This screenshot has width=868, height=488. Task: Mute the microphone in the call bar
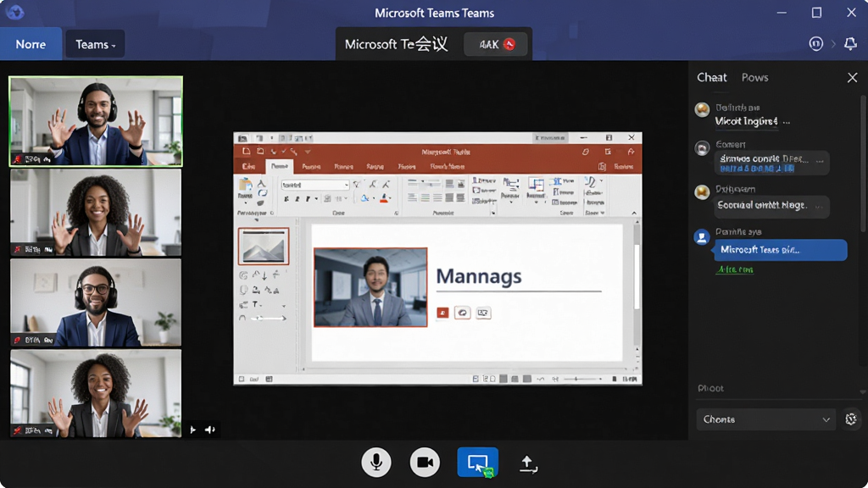tap(376, 462)
